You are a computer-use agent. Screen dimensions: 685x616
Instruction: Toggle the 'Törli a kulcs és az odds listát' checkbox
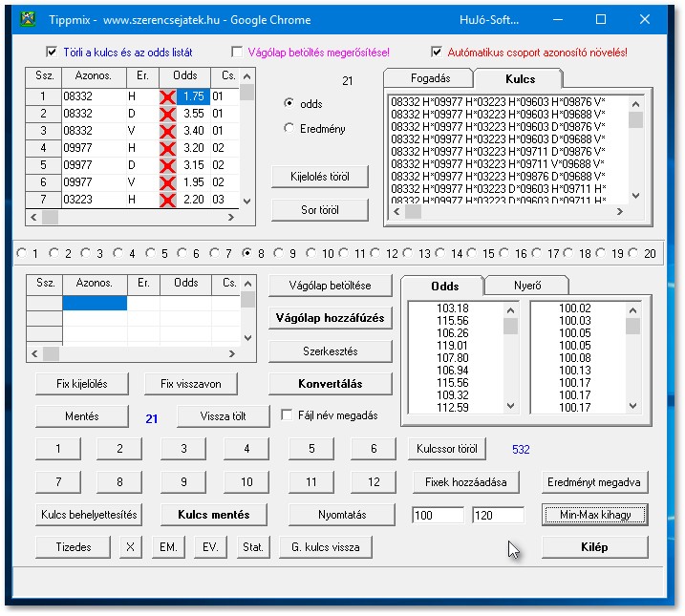point(52,53)
